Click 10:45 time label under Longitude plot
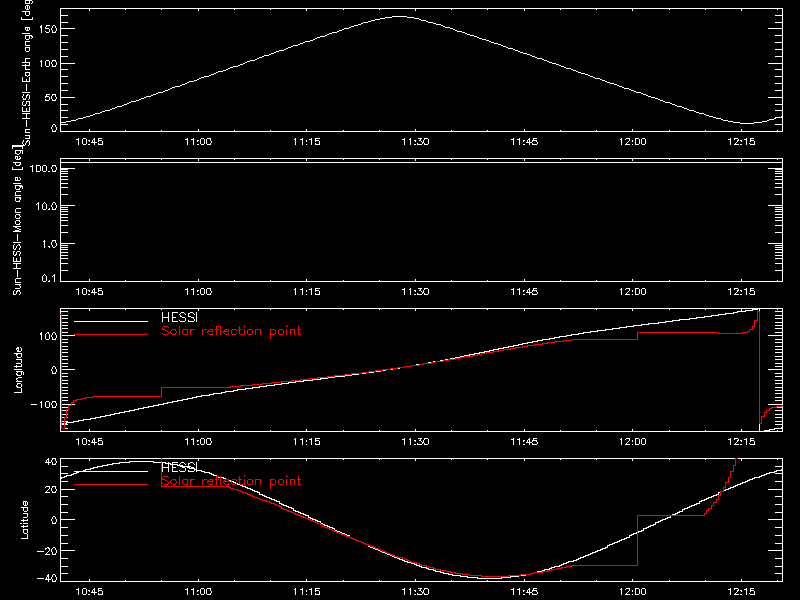Viewport: 800px width, 600px height. [x=89, y=441]
